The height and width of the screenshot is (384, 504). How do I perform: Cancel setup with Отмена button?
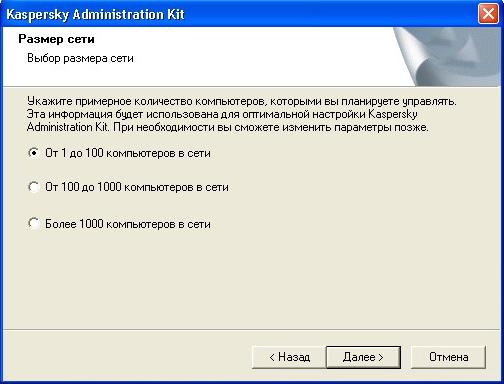pos(448,357)
